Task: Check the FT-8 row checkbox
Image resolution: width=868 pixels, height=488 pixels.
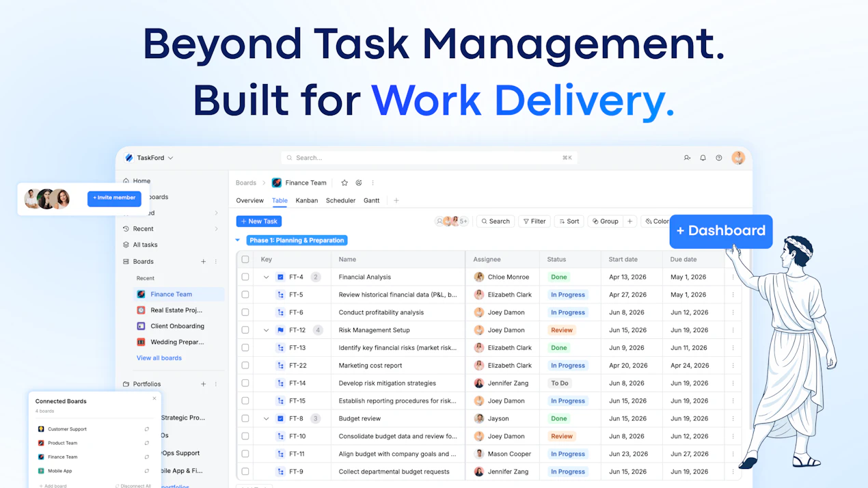Action: click(x=245, y=419)
